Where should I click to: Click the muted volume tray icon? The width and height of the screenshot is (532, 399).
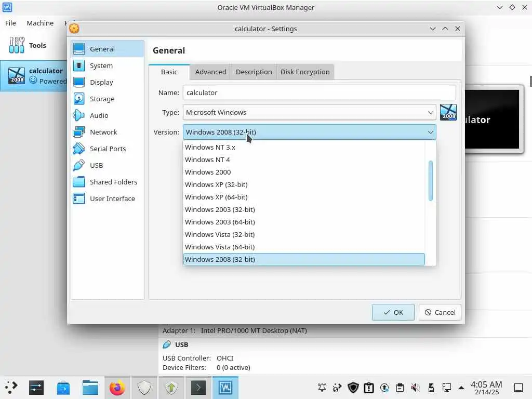pos(415,388)
